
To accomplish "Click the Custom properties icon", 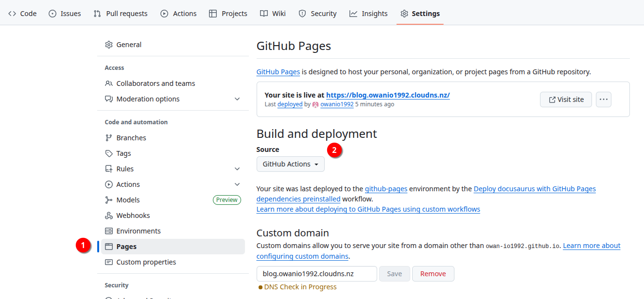I will click(x=109, y=262).
